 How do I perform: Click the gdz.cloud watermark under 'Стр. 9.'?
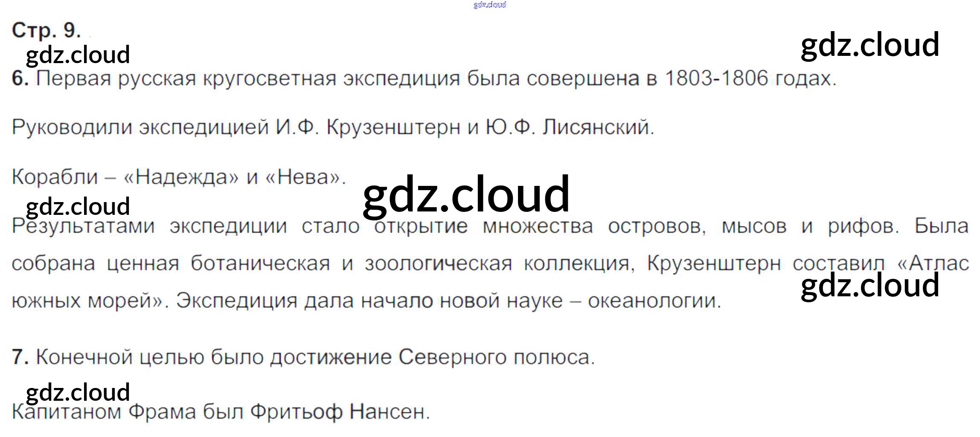coord(78,55)
